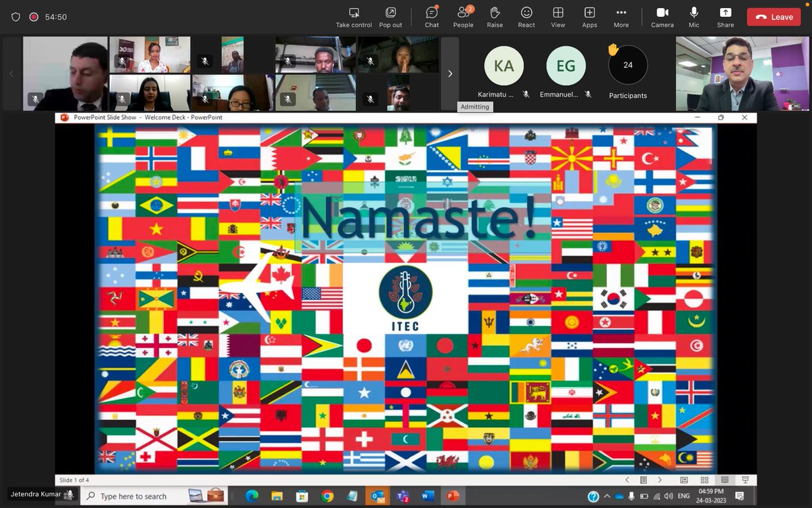Show the People participants list
This screenshot has width=812, height=508.
[x=464, y=17]
